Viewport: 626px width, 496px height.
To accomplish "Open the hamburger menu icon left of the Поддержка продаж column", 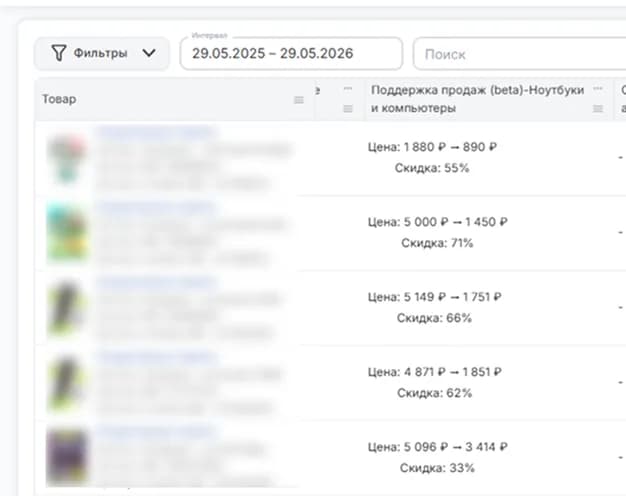I will (x=348, y=109).
